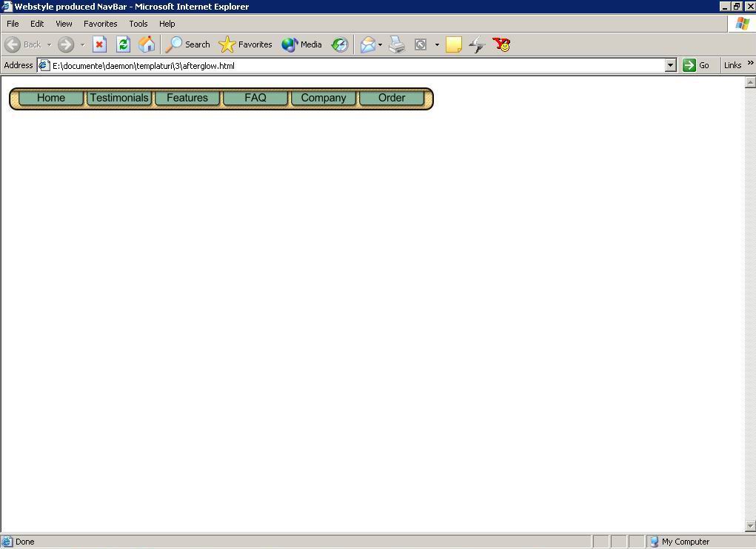Click the FAQ navbar button
The height and width of the screenshot is (549, 756).
click(x=255, y=98)
